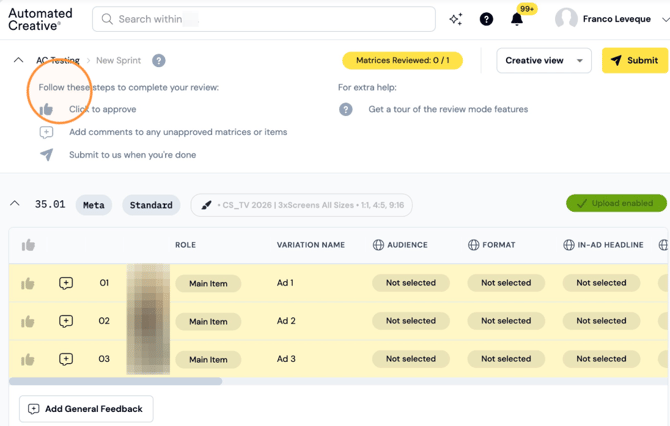Click the ROLE column header
670x426 pixels.
tap(185, 245)
